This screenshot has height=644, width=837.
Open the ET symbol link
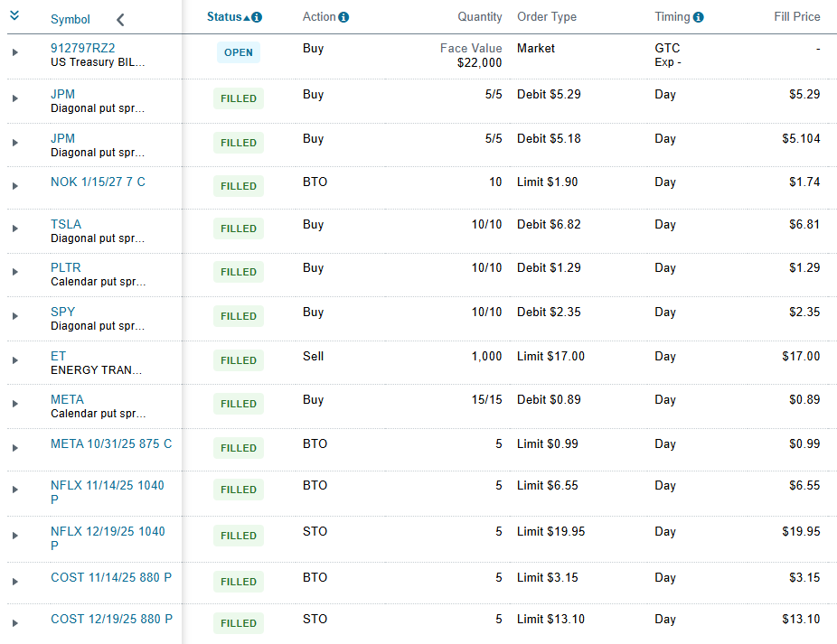tap(58, 357)
